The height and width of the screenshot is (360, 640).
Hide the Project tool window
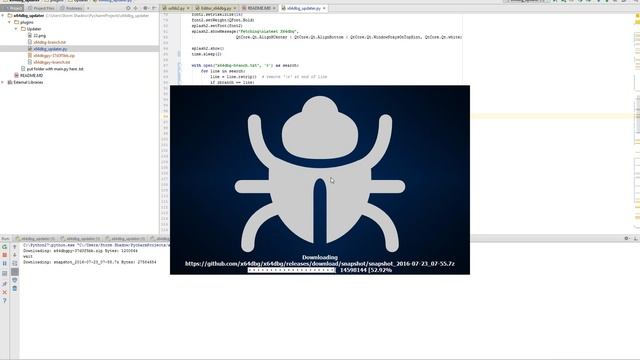pyautogui.click(x=154, y=8)
